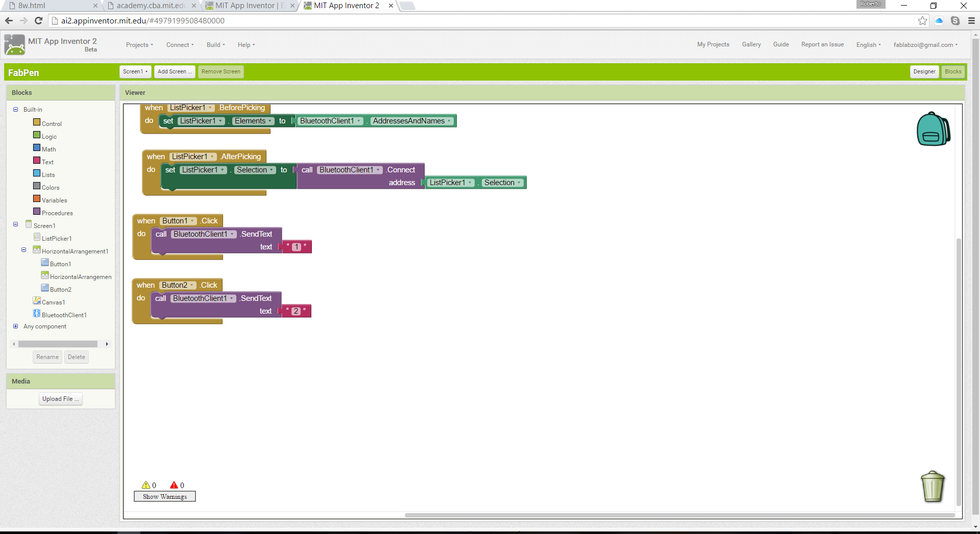Viewport: 980px width, 534px height.
Task: Open the Screen1 screen selector dropdown
Action: 135,71
